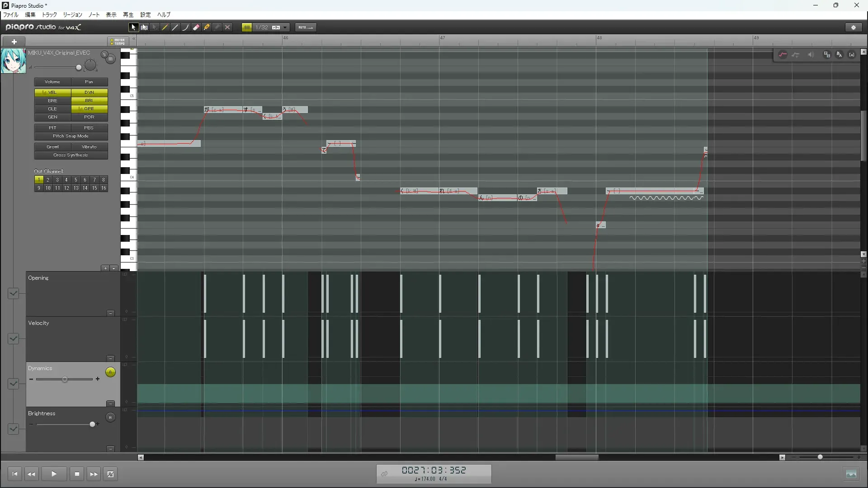Select the curve line tool
Viewport: 868px width, 488px height.
tap(185, 28)
